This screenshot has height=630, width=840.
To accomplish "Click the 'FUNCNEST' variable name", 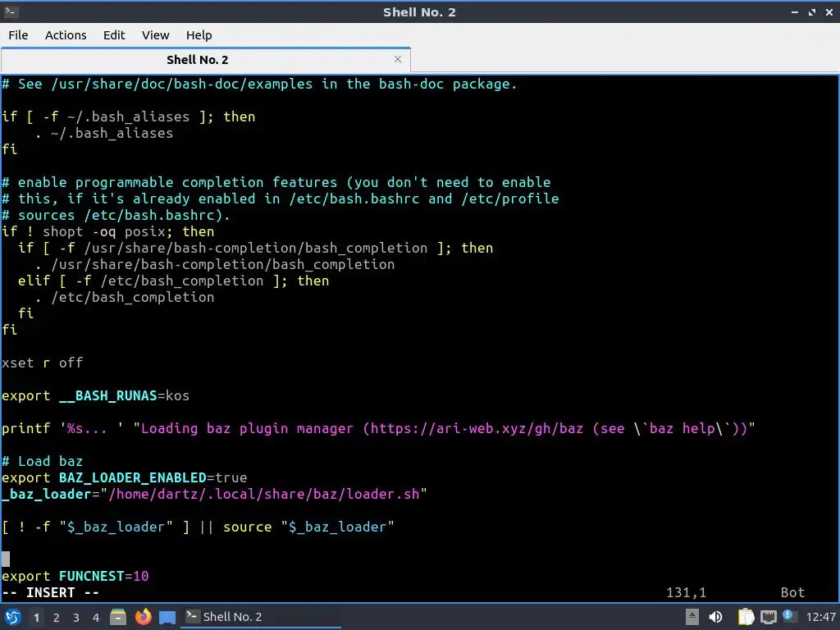I will [x=92, y=576].
